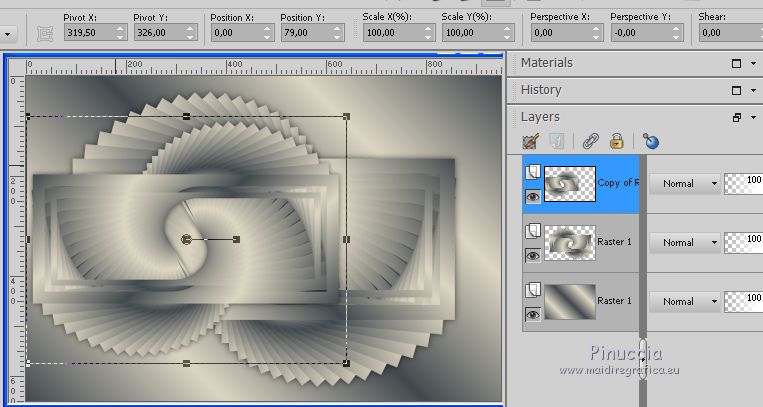
Task: Click the top-center transform handle on canvas
Action: [186, 116]
